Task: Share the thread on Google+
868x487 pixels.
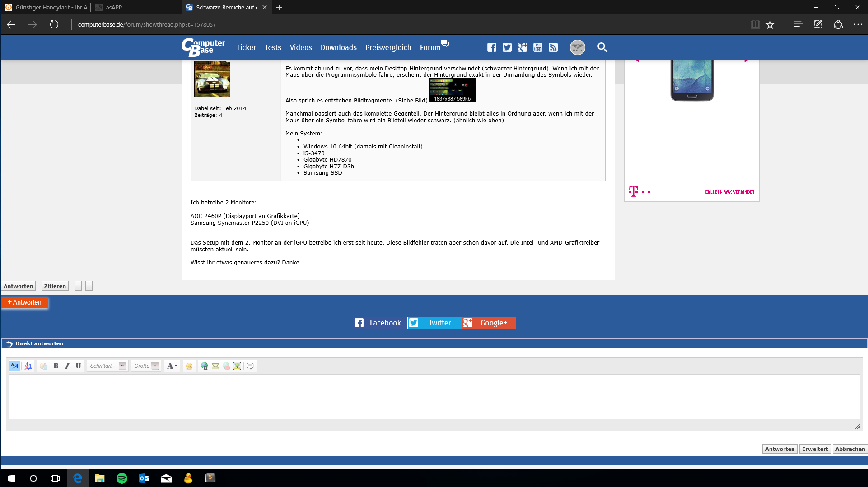Action: click(x=489, y=323)
